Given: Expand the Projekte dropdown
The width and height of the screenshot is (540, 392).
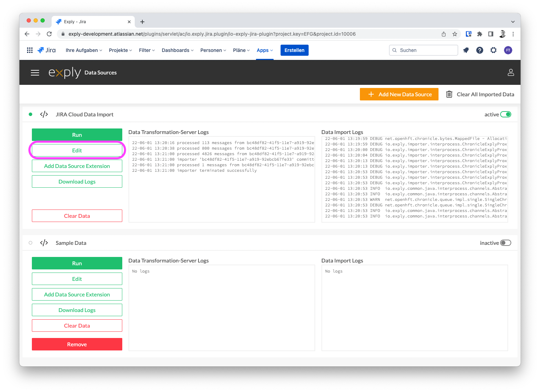Looking at the screenshot, I should tap(121, 50).
